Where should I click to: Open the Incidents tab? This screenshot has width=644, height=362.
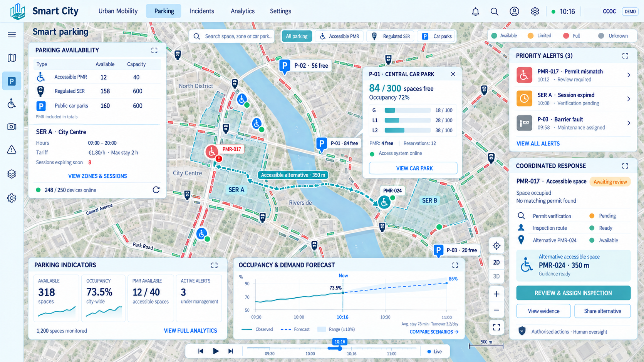coord(202,11)
